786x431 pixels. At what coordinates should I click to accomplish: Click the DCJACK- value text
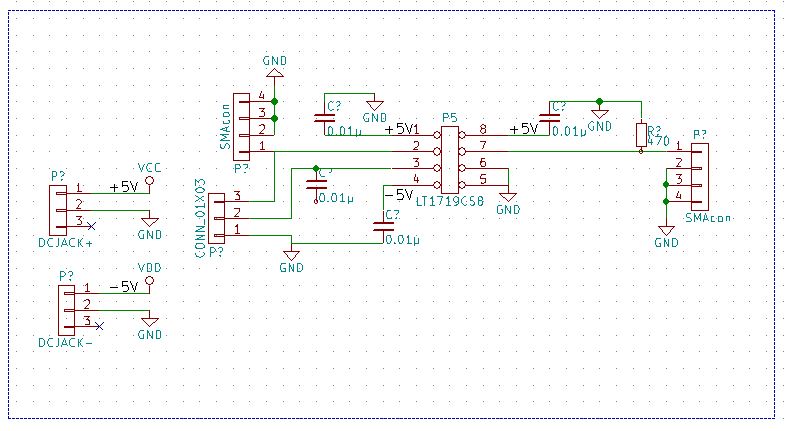[65, 343]
